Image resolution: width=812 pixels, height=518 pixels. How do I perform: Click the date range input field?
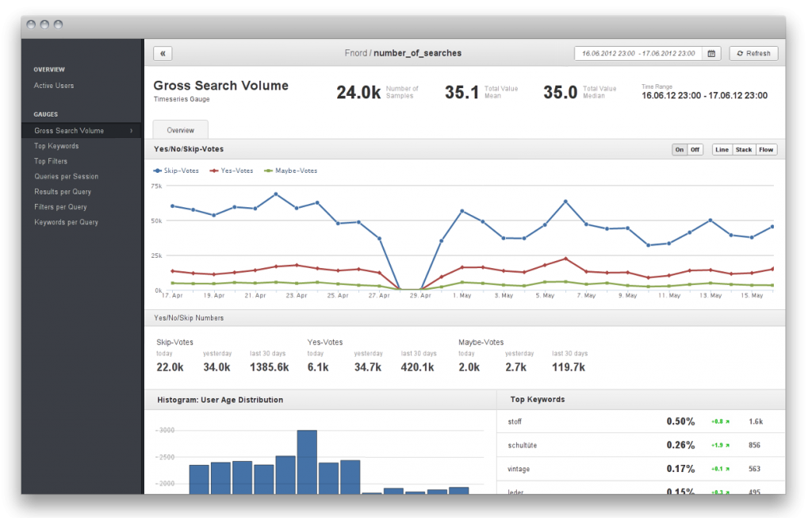638,53
